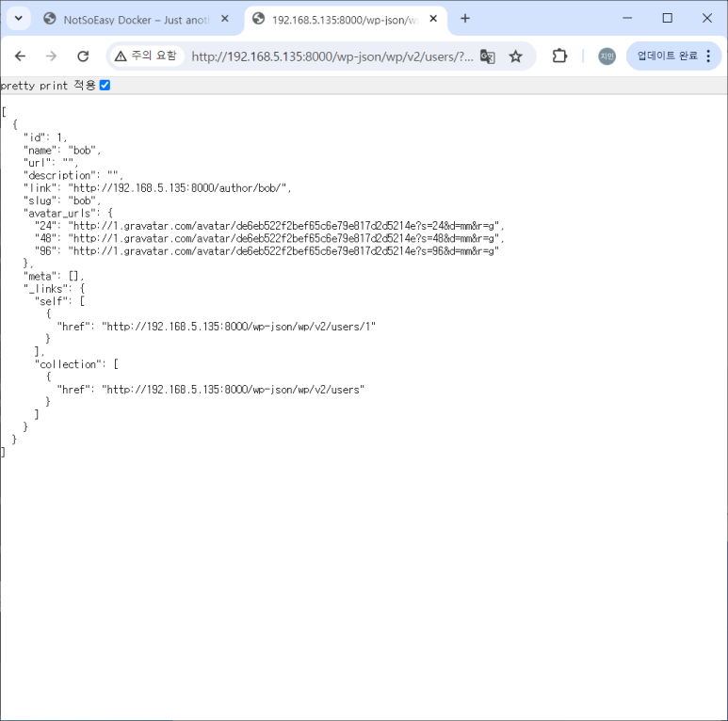Click the address bar URL field
728x721 pixels.
332,56
